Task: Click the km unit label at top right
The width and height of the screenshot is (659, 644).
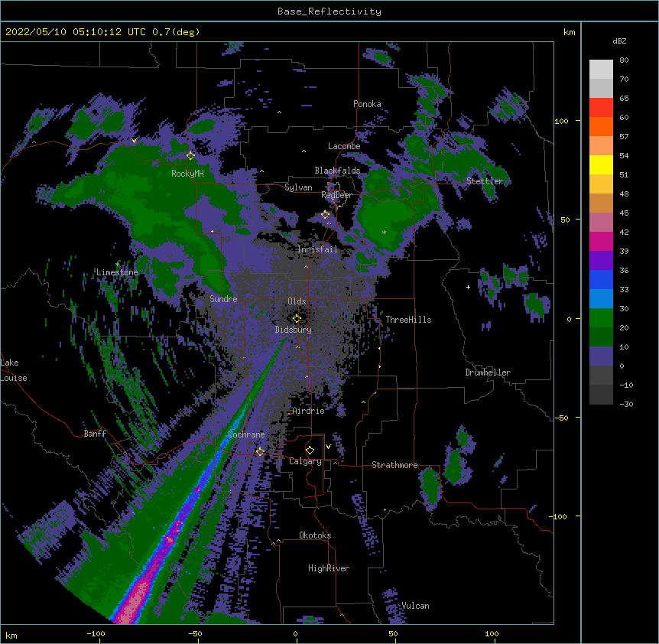Action: point(569,32)
